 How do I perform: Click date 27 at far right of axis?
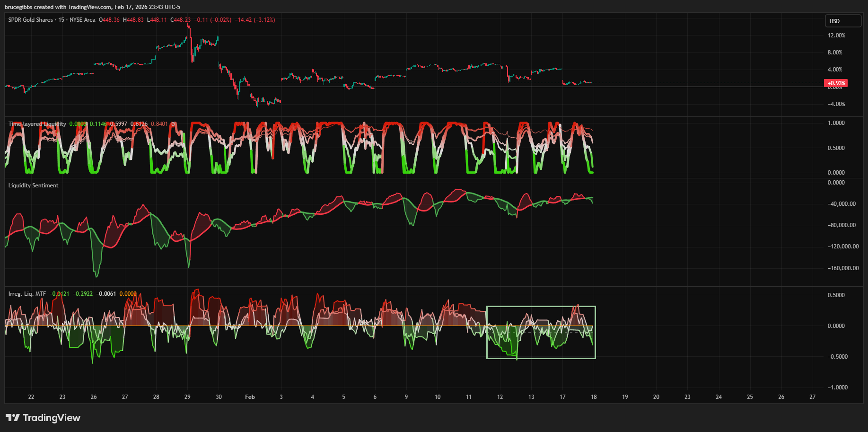pos(812,397)
